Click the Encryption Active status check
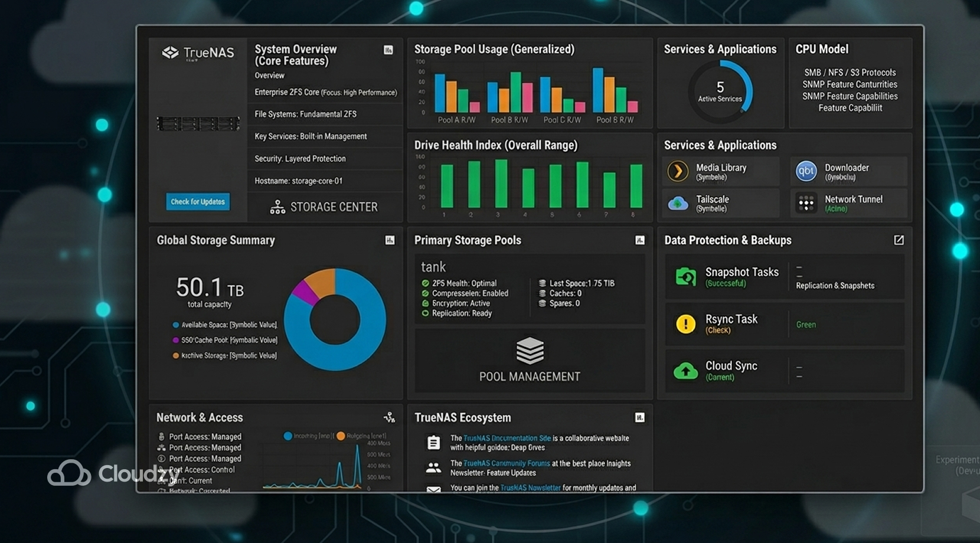980x543 pixels. pos(425,303)
